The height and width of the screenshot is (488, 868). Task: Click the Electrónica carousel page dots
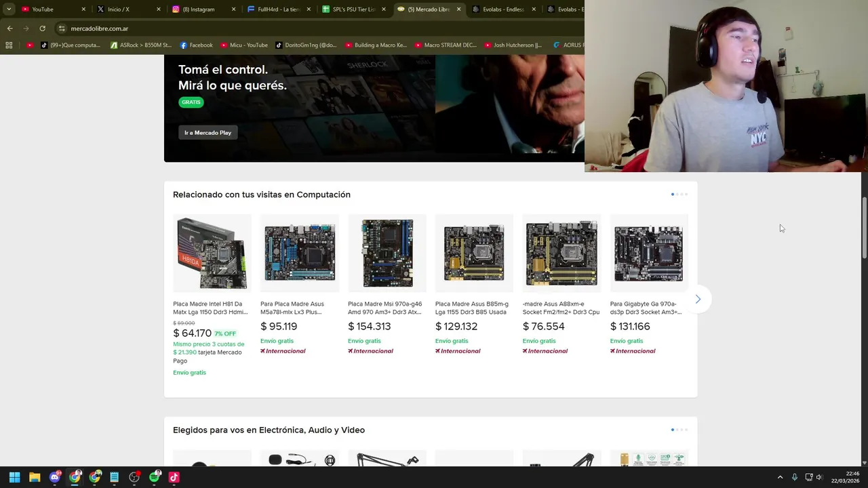pos(679,430)
